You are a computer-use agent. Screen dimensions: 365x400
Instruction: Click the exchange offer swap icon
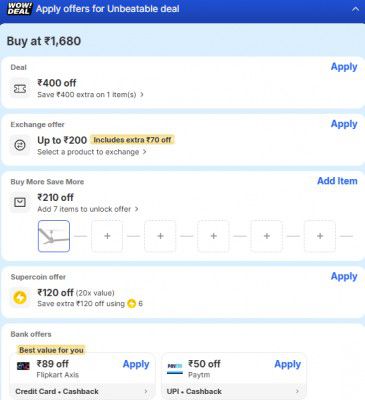[20, 145]
